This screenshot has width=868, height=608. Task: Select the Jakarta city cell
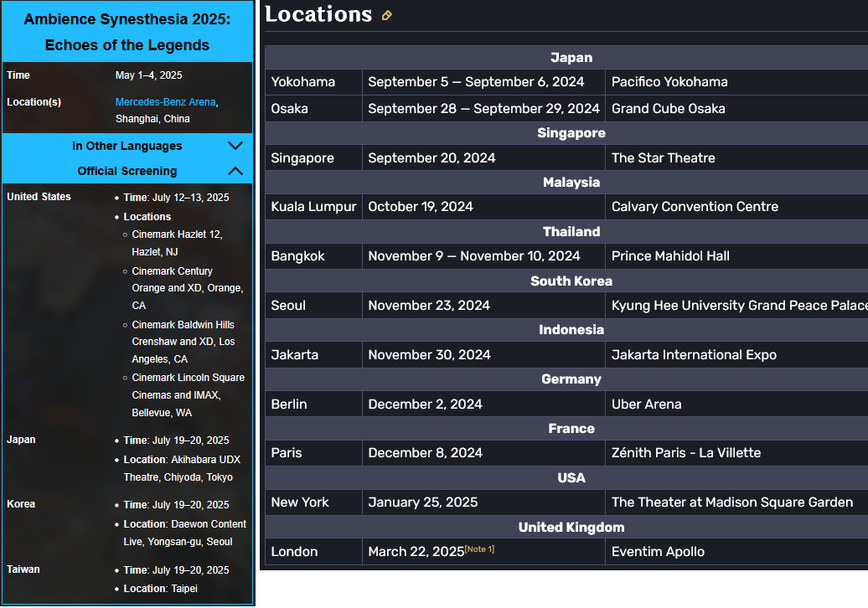314,354
